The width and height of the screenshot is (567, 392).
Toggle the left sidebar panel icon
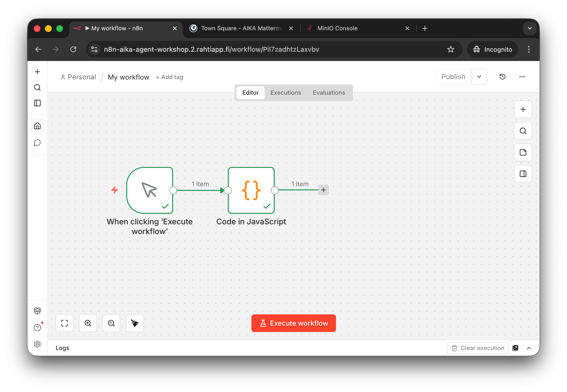coord(37,103)
